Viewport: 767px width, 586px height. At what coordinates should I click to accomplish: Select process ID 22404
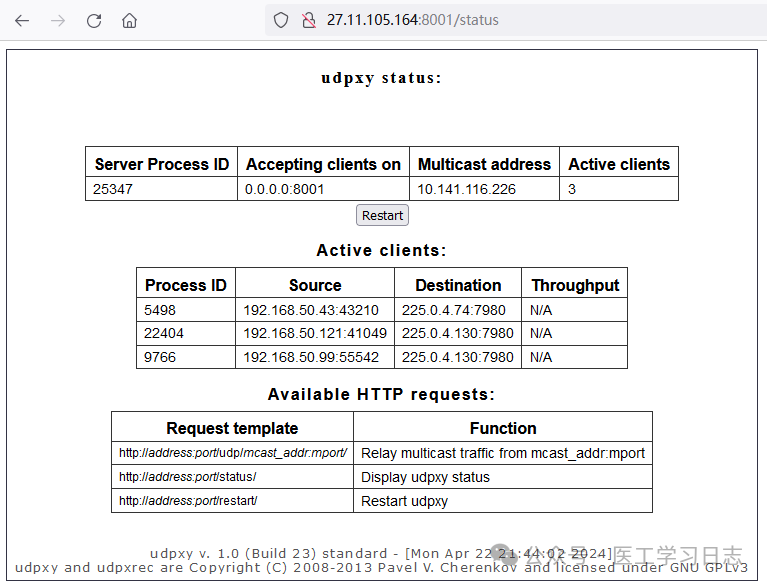coord(163,333)
